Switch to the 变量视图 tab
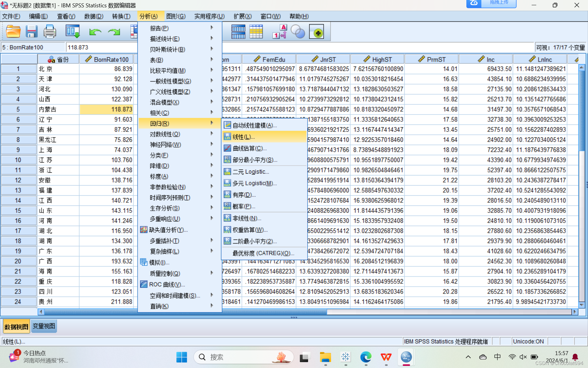The image size is (588, 368). 44,326
